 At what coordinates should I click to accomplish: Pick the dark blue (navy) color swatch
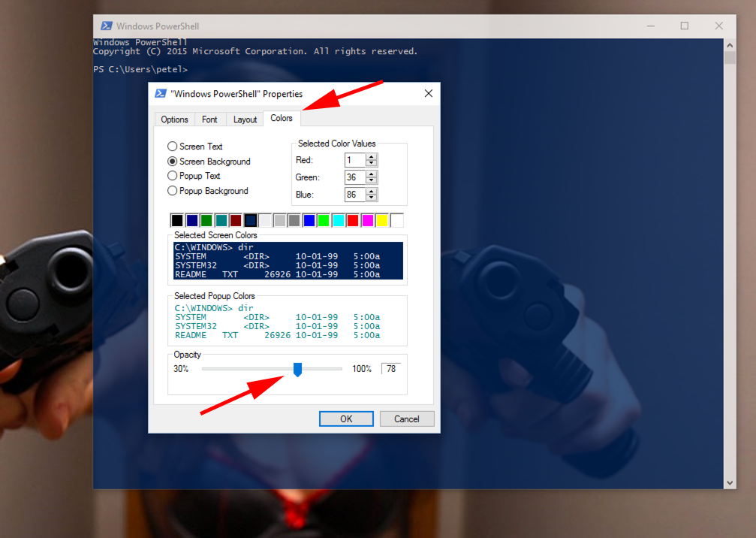192,220
